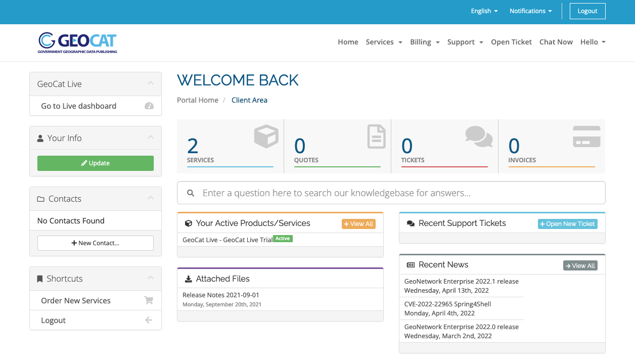Open the 0 Tickets tile
Image resolution: width=635 pixels, height=364 pixels.
(445, 147)
